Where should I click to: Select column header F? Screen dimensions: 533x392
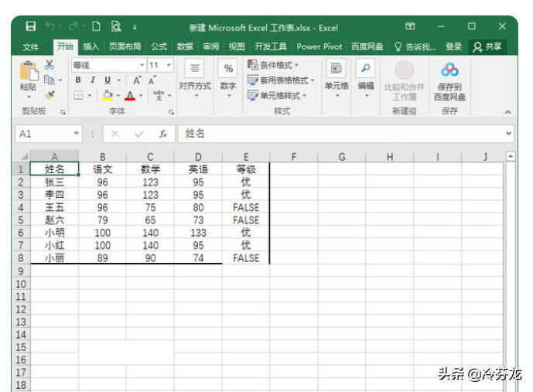pyautogui.click(x=294, y=157)
